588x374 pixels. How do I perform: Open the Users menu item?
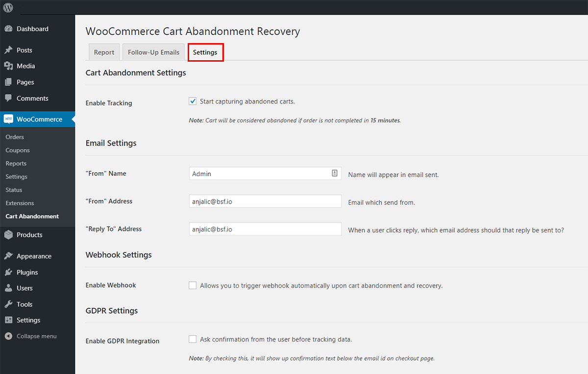tap(37, 288)
